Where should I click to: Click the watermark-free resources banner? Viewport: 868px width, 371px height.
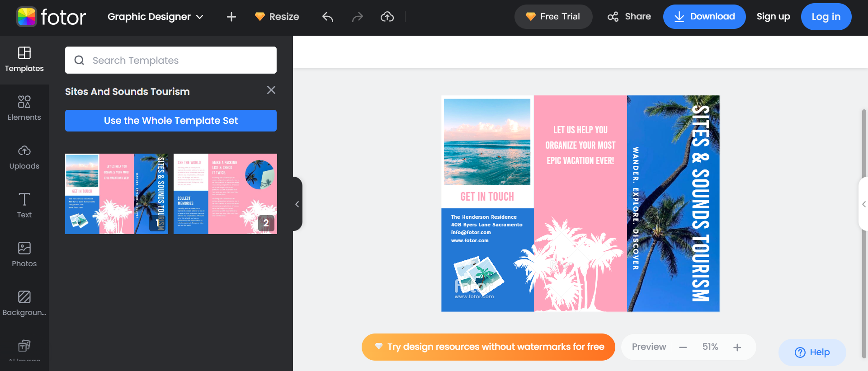pos(488,347)
